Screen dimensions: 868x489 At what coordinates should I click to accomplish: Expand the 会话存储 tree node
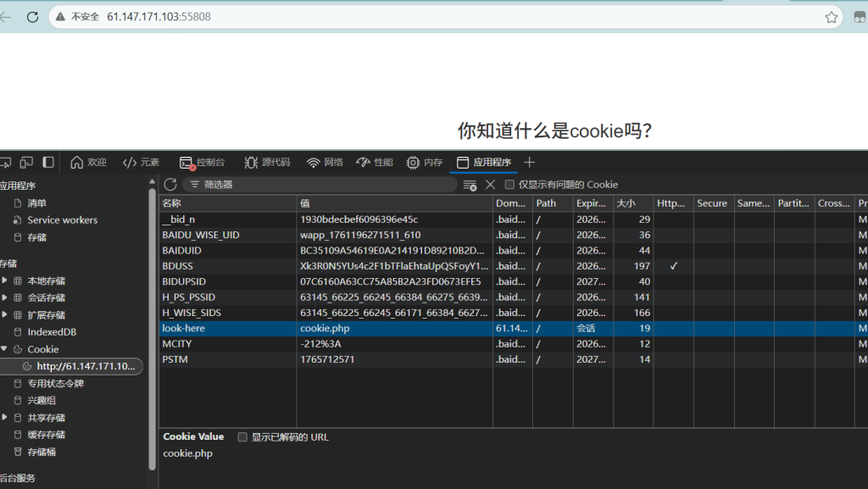point(5,297)
